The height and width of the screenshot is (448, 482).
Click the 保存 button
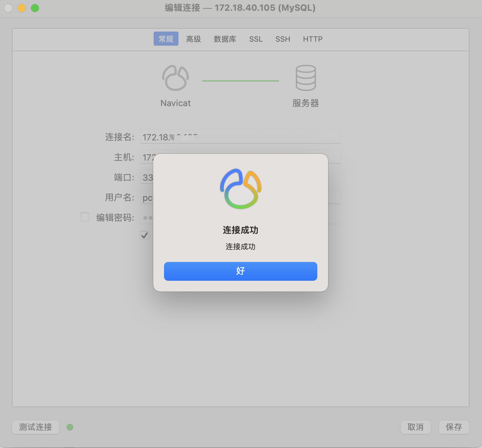(454, 427)
